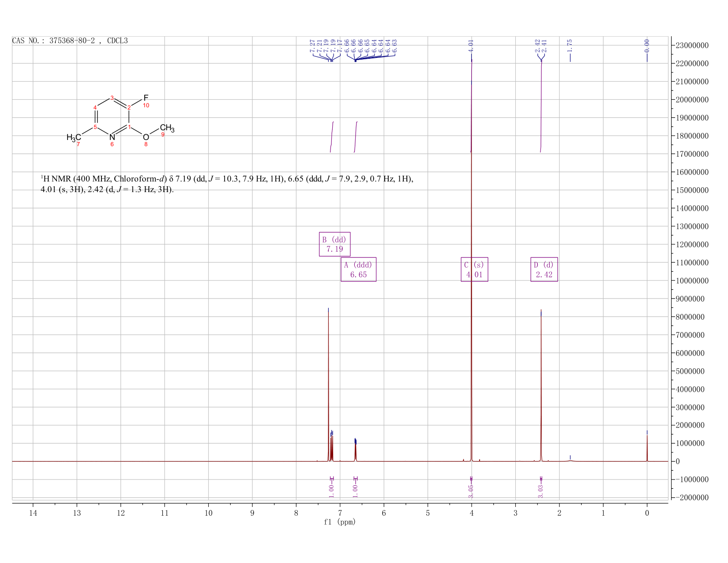This screenshot has width=728, height=563.
Task: Select the 'D (d) 2.42' multiplet box
Action: [x=544, y=269]
